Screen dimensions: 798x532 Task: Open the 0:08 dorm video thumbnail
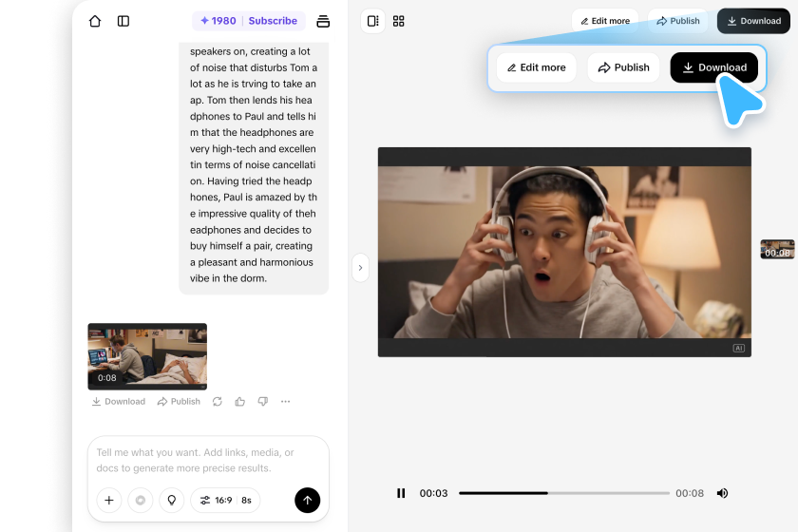(x=147, y=356)
